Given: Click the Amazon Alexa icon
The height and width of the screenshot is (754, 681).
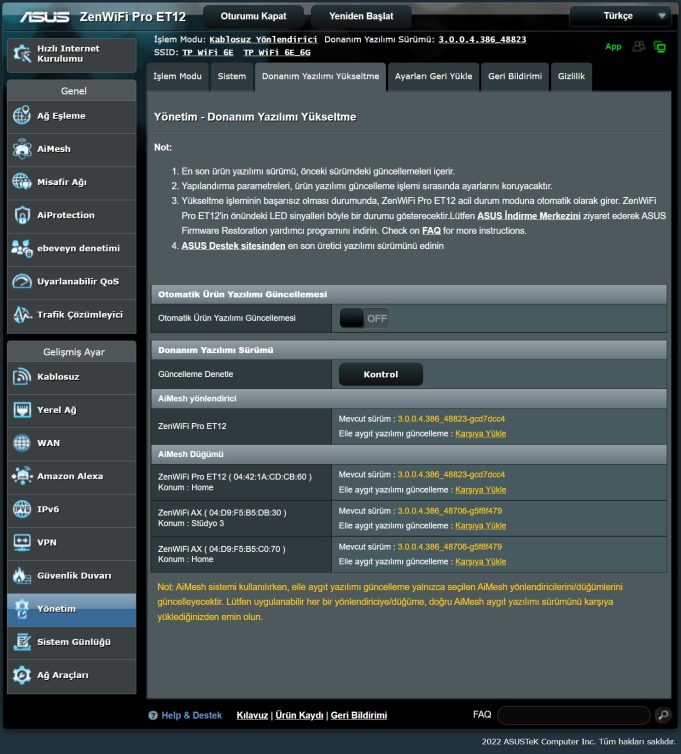Looking at the screenshot, I should (22, 476).
